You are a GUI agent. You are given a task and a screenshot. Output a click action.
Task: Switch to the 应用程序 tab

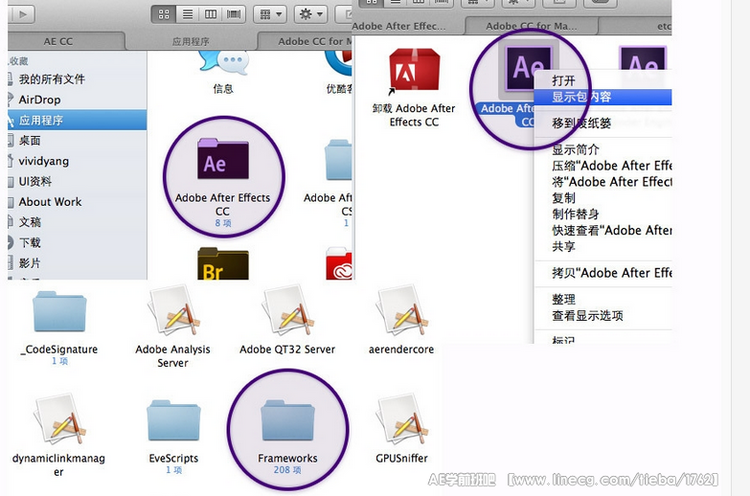(x=191, y=42)
